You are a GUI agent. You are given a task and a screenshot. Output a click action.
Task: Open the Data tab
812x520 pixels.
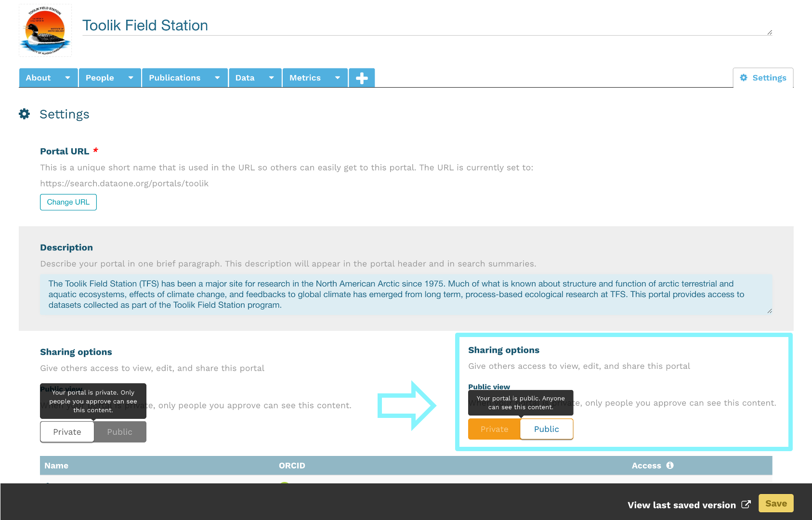pos(245,78)
